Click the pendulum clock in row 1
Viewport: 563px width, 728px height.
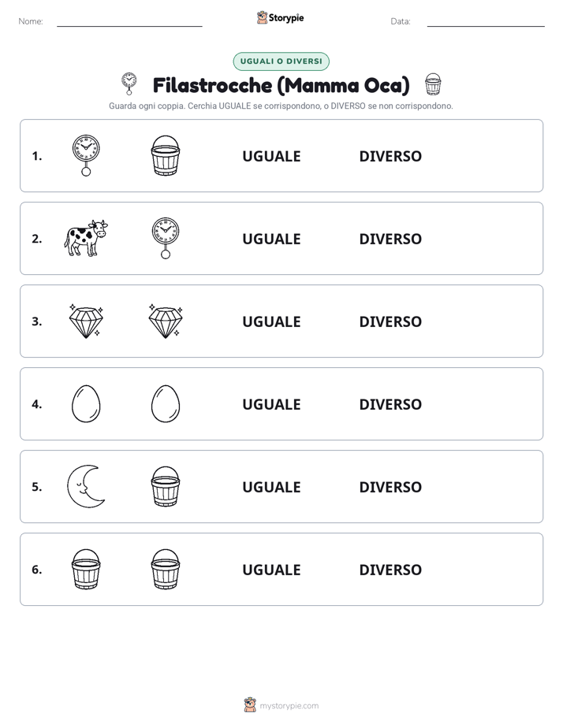[86, 155]
